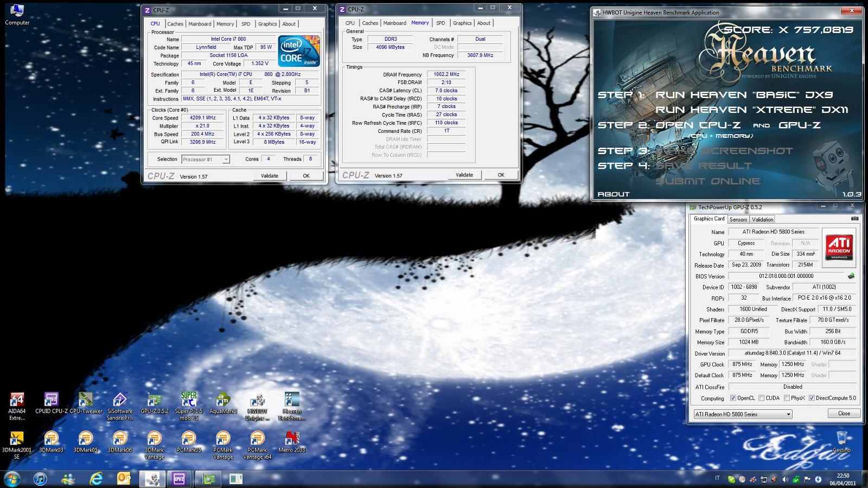Click Submit Online in HWBOT window

(x=707, y=181)
